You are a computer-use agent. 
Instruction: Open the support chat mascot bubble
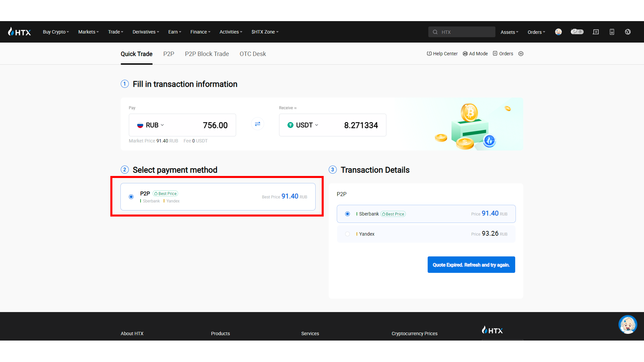point(628,324)
